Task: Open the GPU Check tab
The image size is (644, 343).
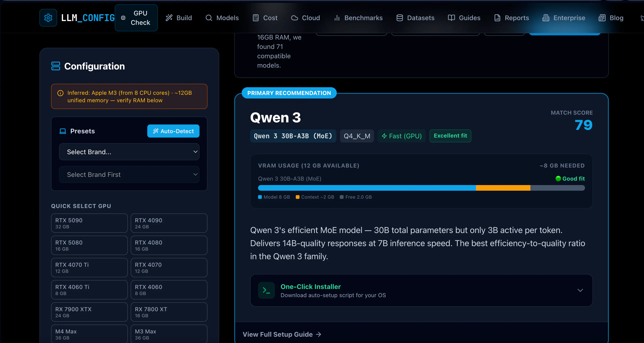Action: point(136,18)
